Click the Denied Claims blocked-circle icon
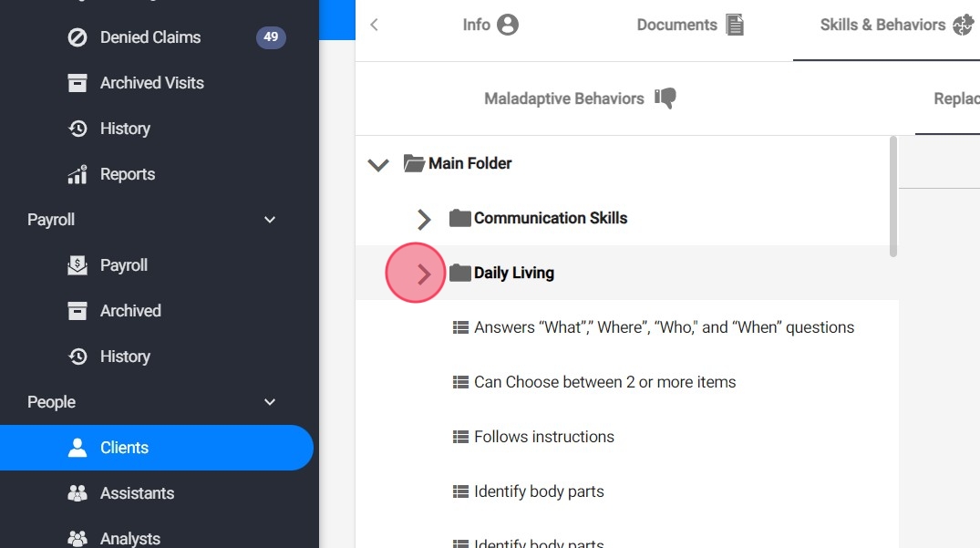Image resolution: width=980 pixels, height=548 pixels. point(77,37)
